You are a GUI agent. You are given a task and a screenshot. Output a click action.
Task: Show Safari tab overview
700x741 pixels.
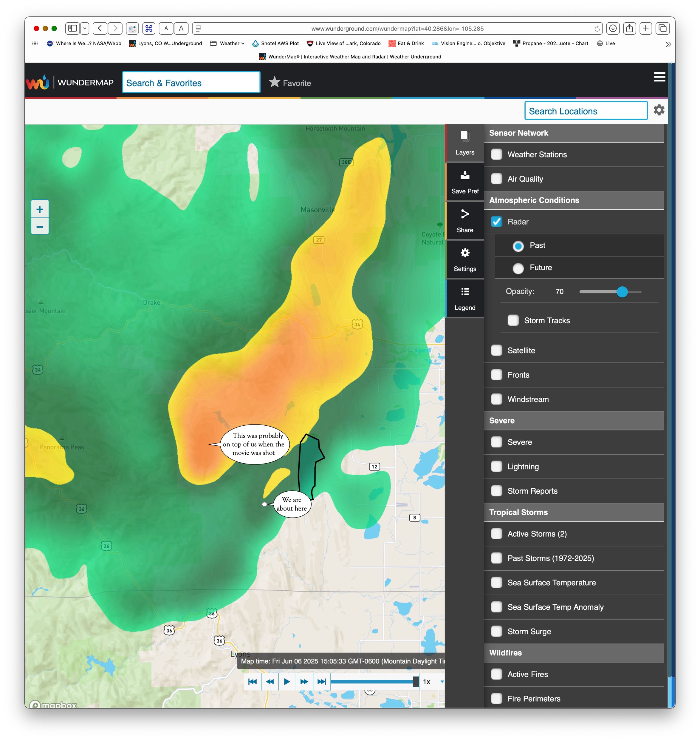pos(663,28)
